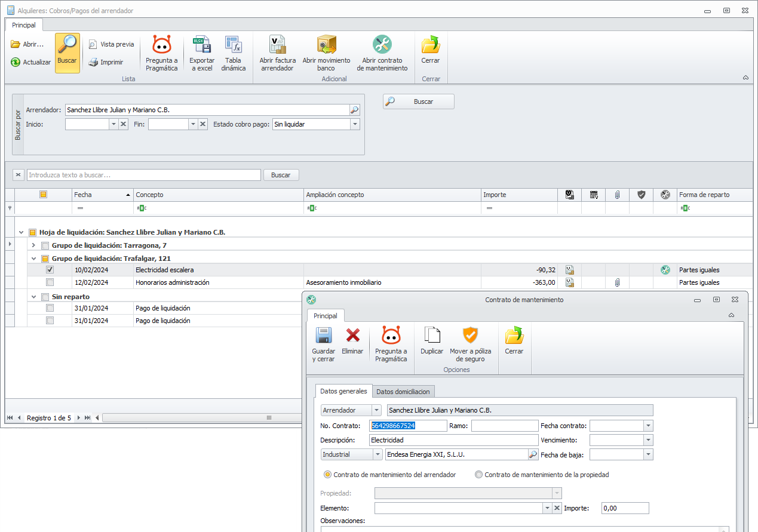Image resolution: width=758 pixels, height=532 pixels.
Task: Uncheck the Electricidad escalera row checkbox
Action: pyautogui.click(x=50, y=270)
